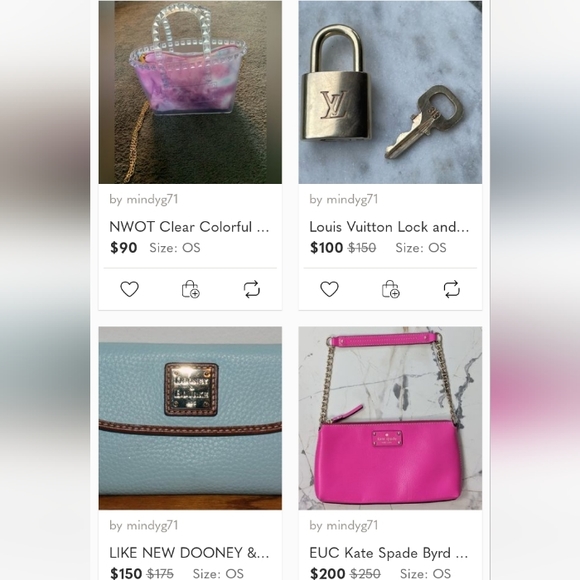Visit seller mindyg71 on the Dooney listing
This screenshot has width=580, height=580.
coord(144,525)
